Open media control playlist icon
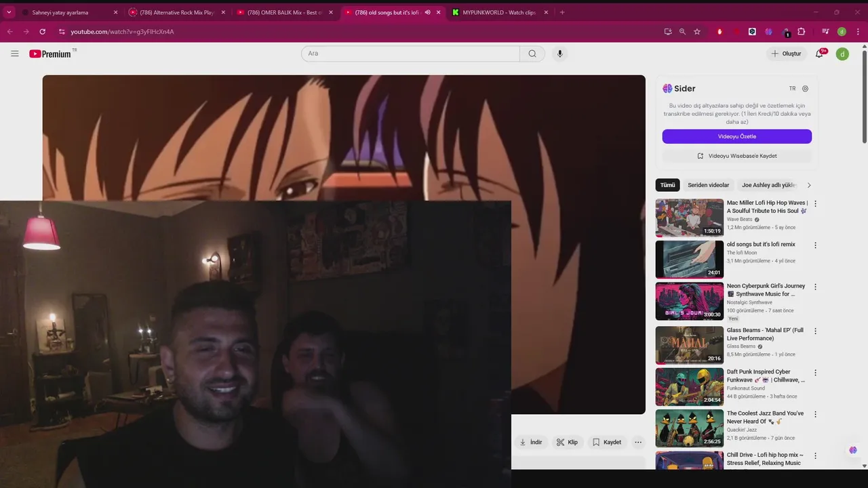Screen dimensions: 868x488 [825, 31]
